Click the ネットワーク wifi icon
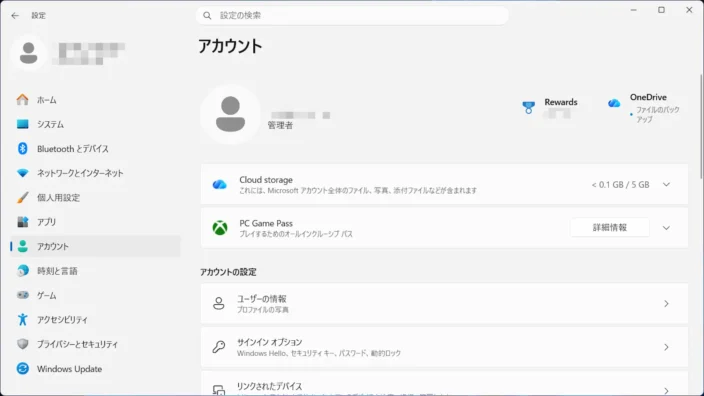 tap(22, 173)
